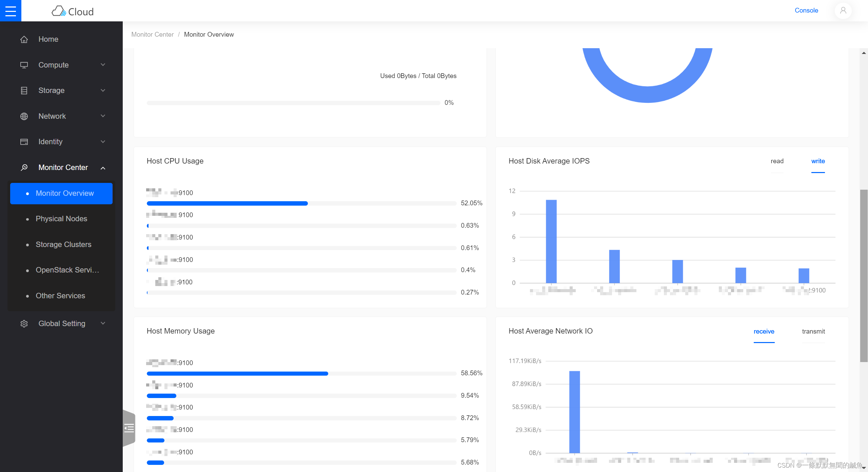The width and height of the screenshot is (868, 472).
Task: Click the 8.72% memory value
Action: coord(470,418)
